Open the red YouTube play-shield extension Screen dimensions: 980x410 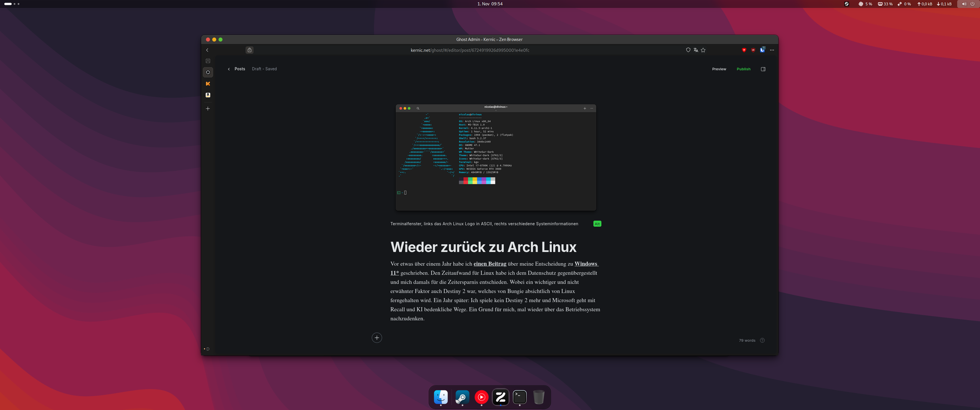tap(744, 50)
